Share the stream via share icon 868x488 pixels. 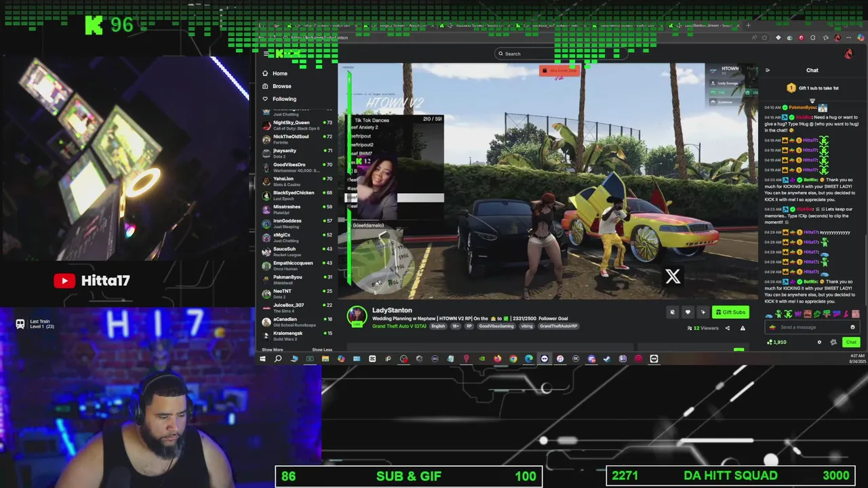click(728, 328)
